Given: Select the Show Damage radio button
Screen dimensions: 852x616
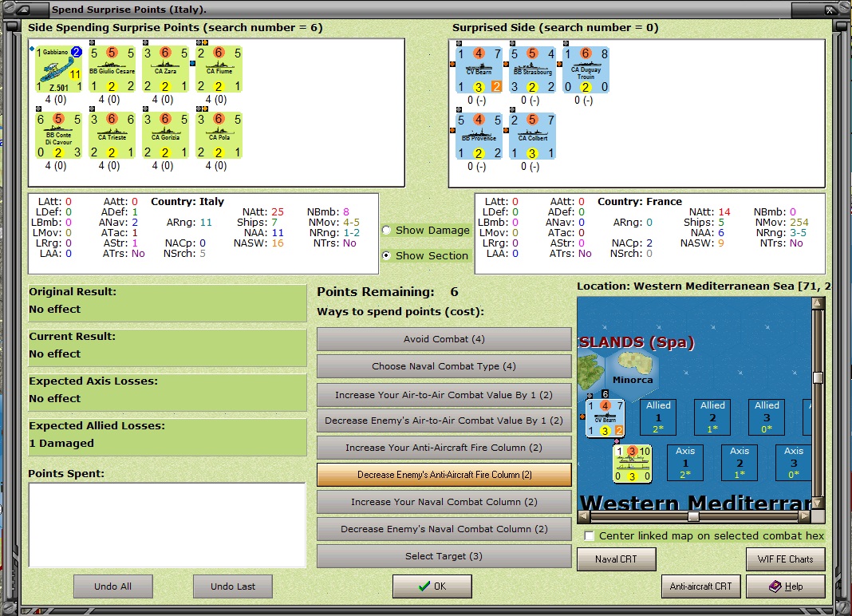Looking at the screenshot, I should coord(386,230).
